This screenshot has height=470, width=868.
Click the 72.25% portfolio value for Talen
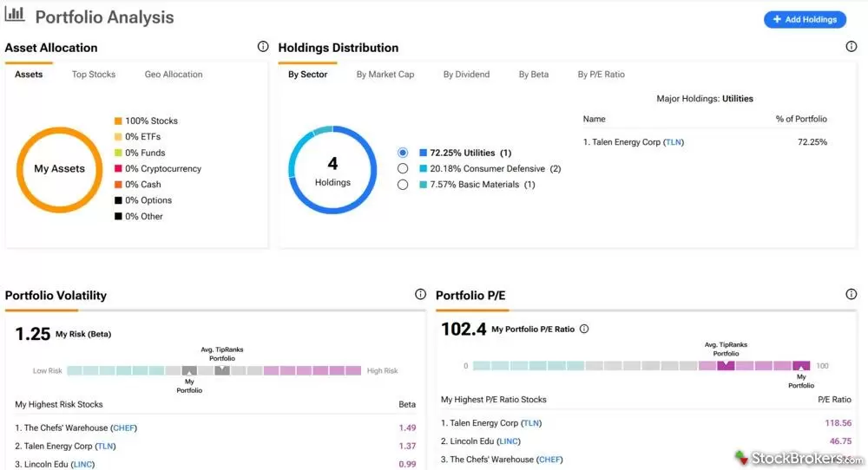[x=812, y=142]
